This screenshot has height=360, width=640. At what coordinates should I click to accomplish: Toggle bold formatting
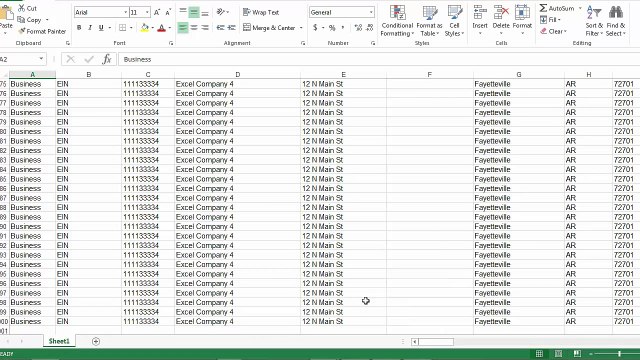click(x=79, y=28)
